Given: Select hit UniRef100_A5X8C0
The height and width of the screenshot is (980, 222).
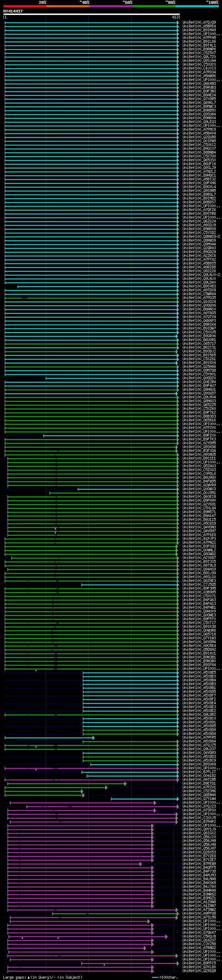Looking at the screenshot, I should [x=199, y=718].
